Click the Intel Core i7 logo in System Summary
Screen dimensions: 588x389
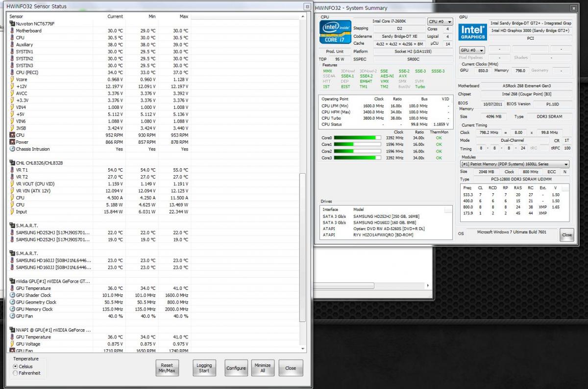click(x=335, y=32)
